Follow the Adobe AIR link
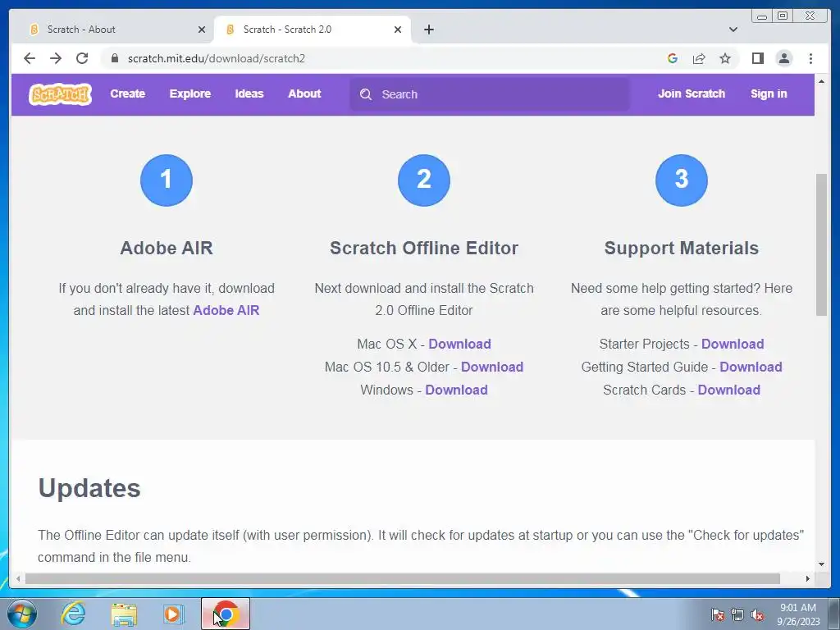Screen dimensions: 840x630 tap(226, 311)
